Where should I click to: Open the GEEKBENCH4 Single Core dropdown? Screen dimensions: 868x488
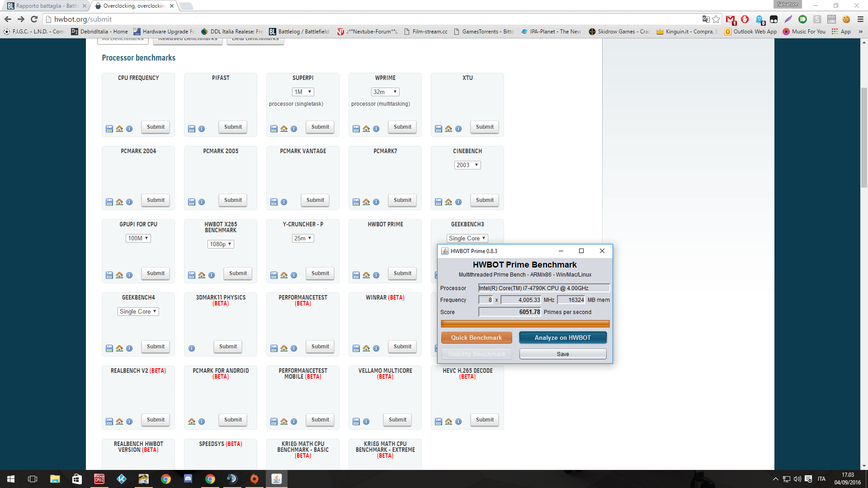coord(138,311)
